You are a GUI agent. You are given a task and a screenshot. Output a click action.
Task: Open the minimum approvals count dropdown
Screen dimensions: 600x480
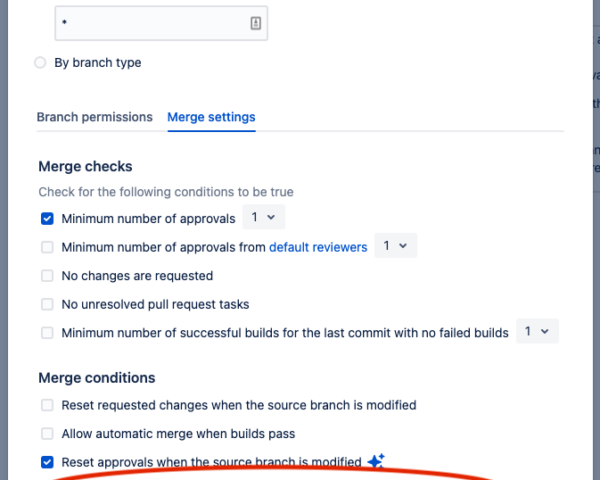point(264,217)
